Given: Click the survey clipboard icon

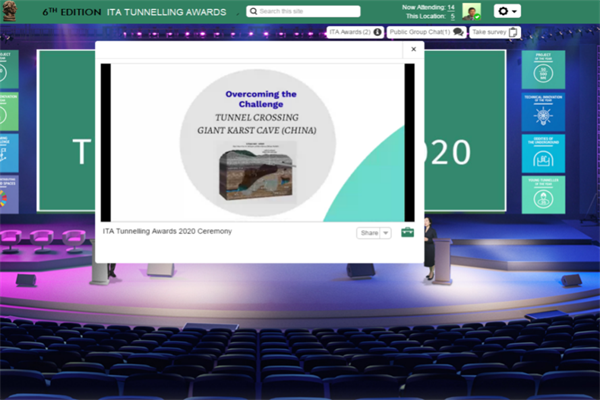Looking at the screenshot, I should point(513,32).
